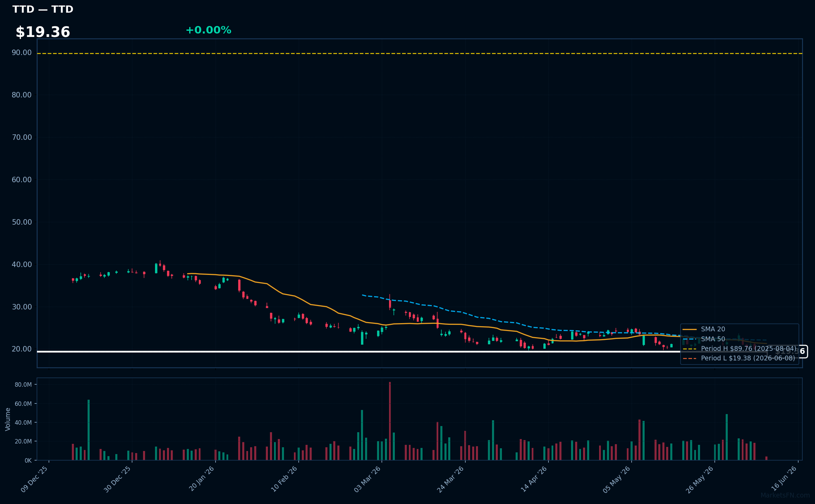Image resolution: width=815 pixels, height=504 pixels.
Task: Click the tallest red volume bar above 80M
Action: pos(390,421)
